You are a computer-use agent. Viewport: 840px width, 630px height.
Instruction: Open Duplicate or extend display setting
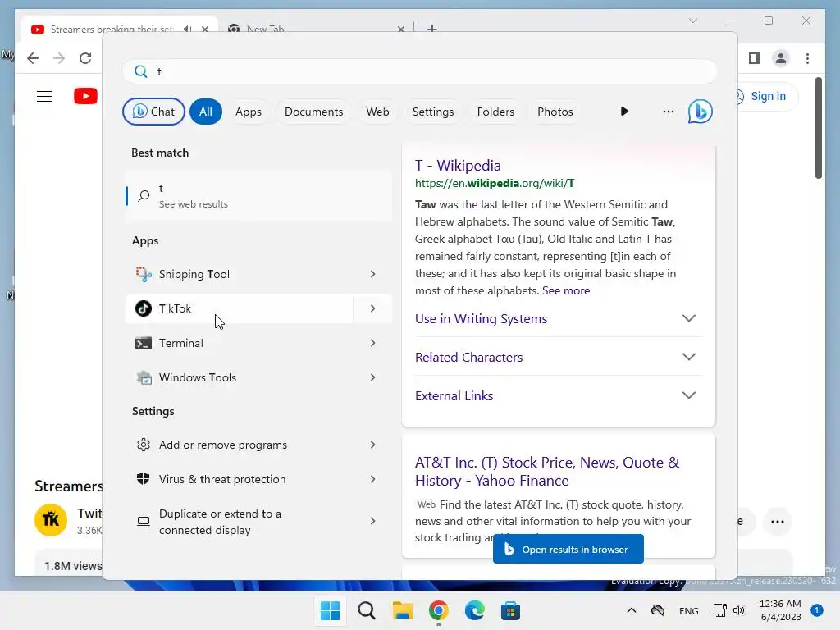click(239, 522)
